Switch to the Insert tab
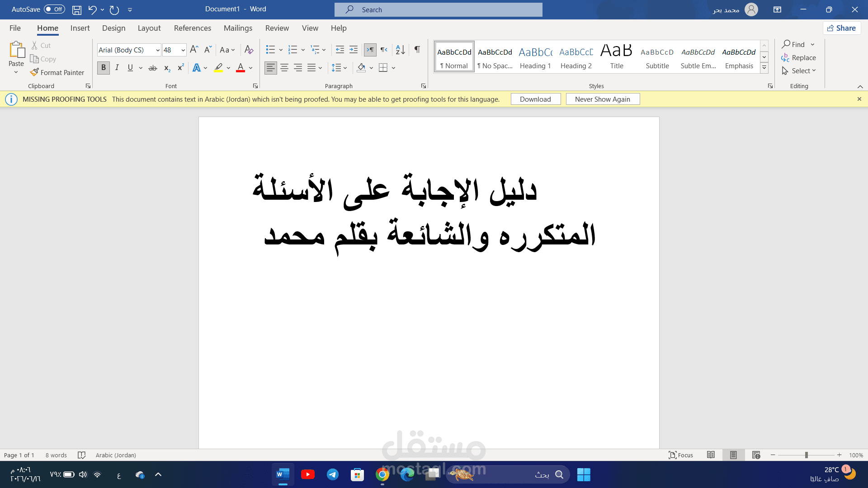The image size is (868, 488). tap(80, 28)
